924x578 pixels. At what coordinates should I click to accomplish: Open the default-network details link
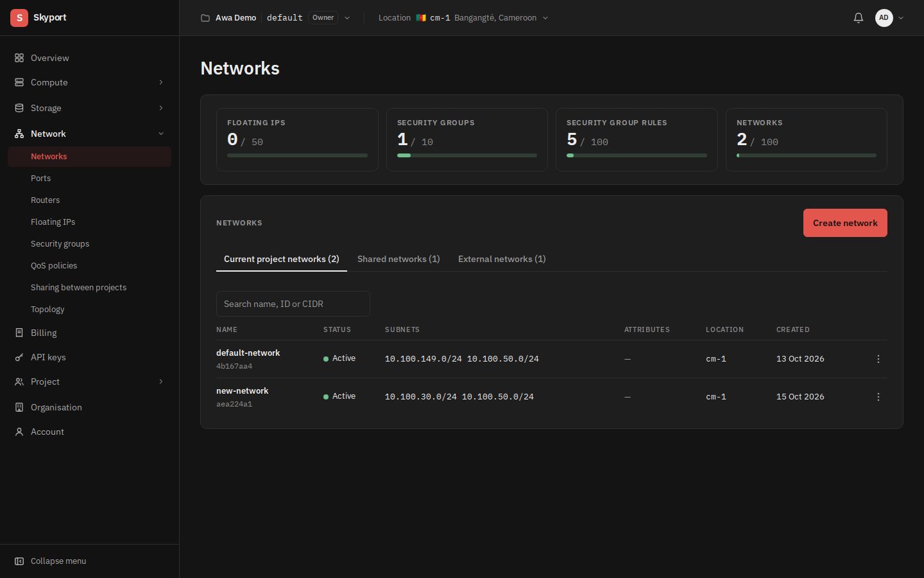[x=248, y=353]
